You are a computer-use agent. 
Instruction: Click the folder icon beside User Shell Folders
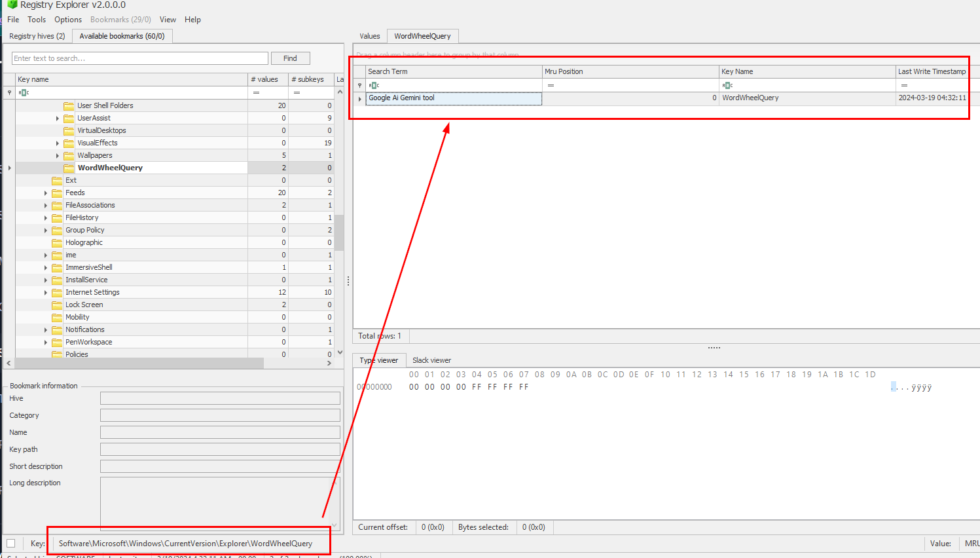[69, 105]
